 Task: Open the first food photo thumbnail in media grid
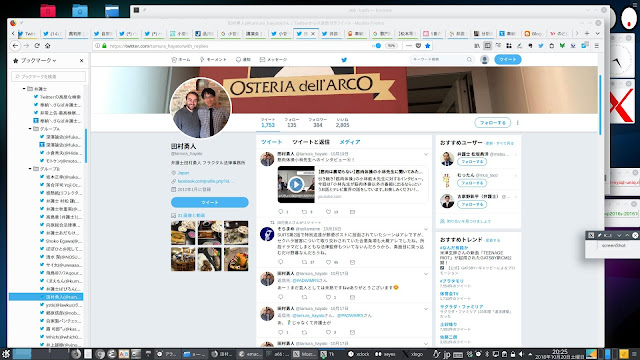(183, 233)
